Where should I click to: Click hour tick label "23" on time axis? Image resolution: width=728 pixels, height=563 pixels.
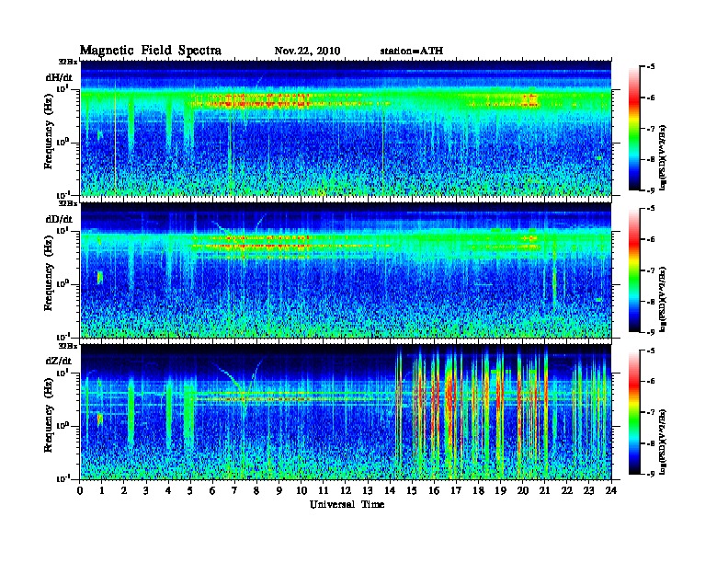coord(589,490)
